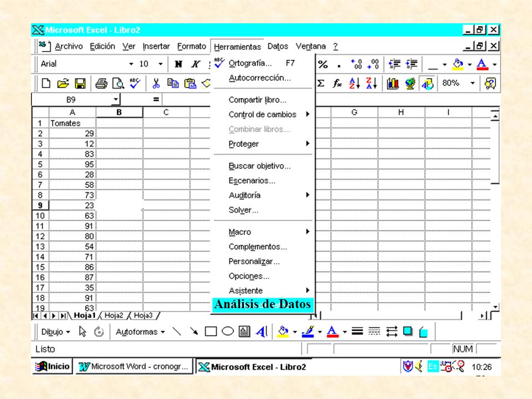Image resolution: width=532 pixels, height=399 pixels.
Task: Click the Paste clipboard icon
Action: (190, 83)
